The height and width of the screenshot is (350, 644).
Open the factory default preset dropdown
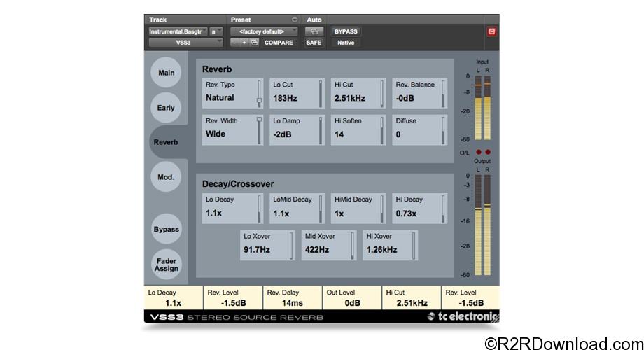click(264, 31)
